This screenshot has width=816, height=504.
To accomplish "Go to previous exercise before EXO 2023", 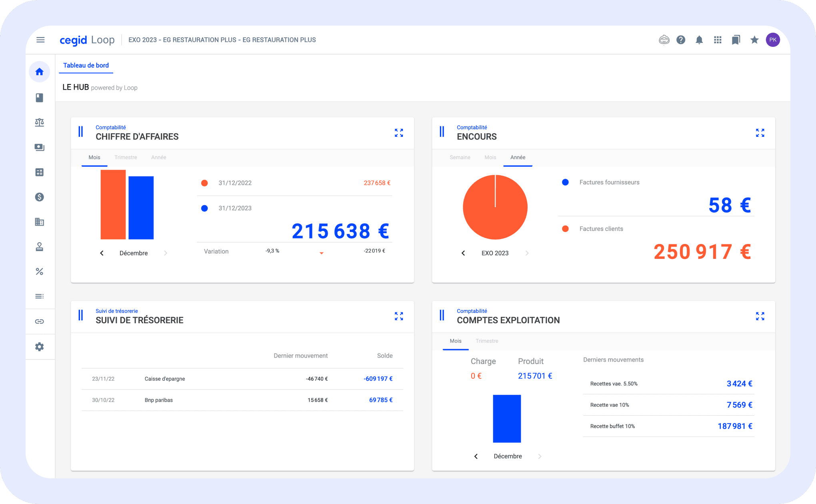I will click(x=463, y=253).
